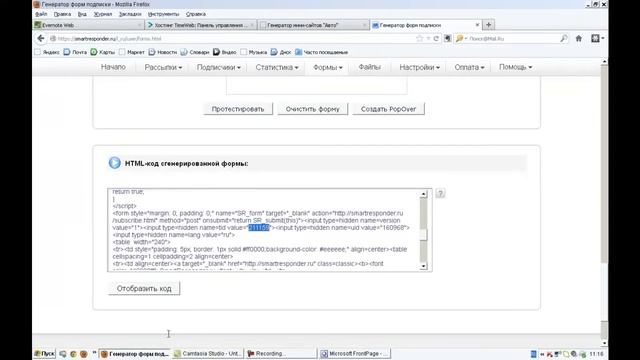Open the Словари bookmark
Viewport: 640px width, 360px height.
pos(195,52)
